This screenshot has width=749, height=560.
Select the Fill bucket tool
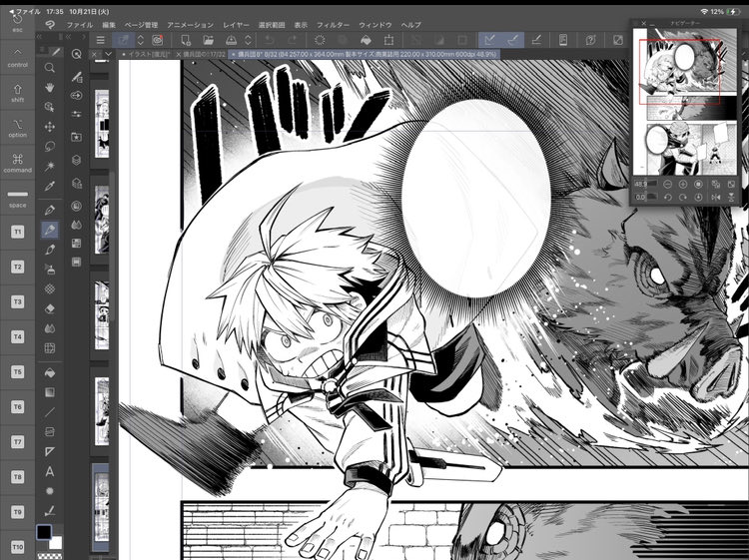click(x=50, y=373)
